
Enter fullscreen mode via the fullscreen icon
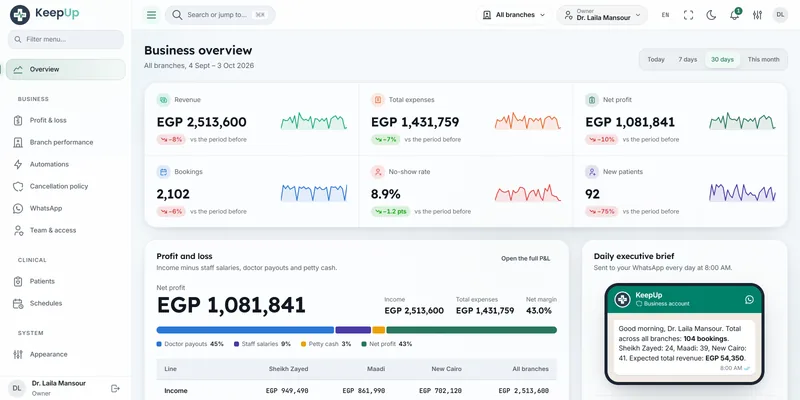[688, 15]
